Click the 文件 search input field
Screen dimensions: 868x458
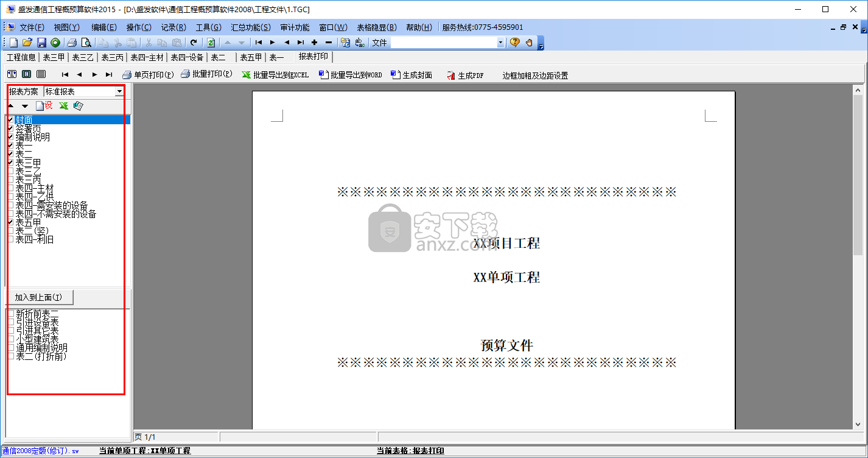(x=443, y=43)
